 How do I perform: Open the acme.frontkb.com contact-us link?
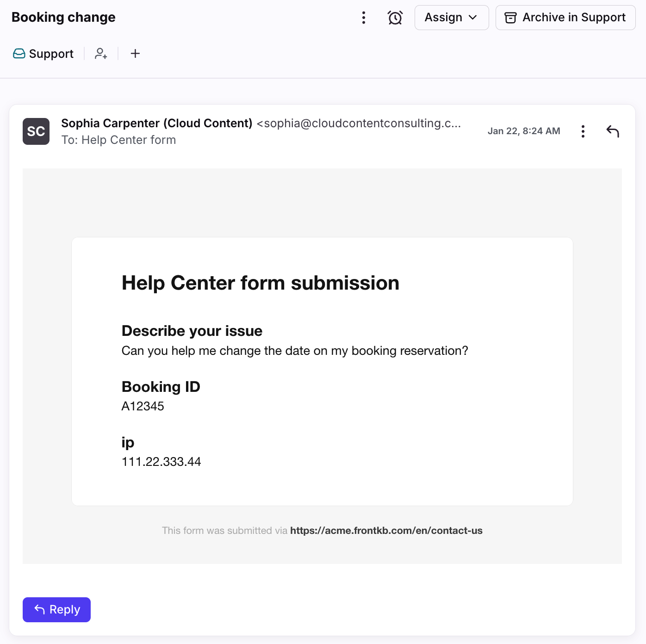pos(386,531)
